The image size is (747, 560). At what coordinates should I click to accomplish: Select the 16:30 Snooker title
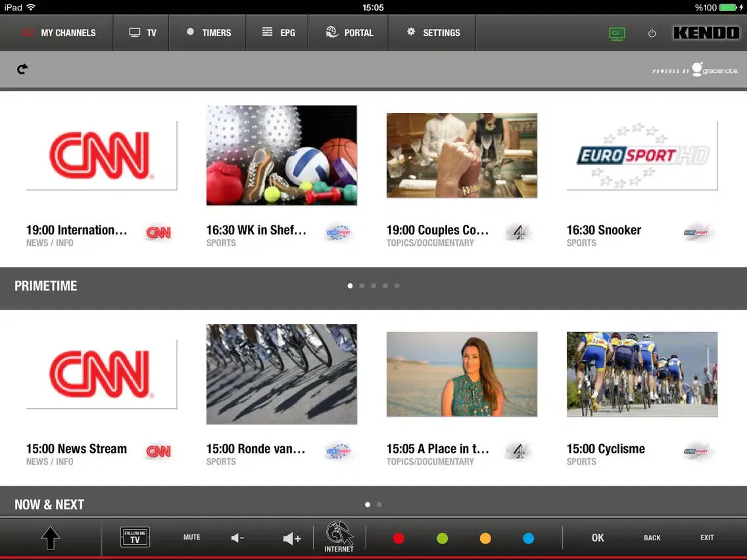604,230
